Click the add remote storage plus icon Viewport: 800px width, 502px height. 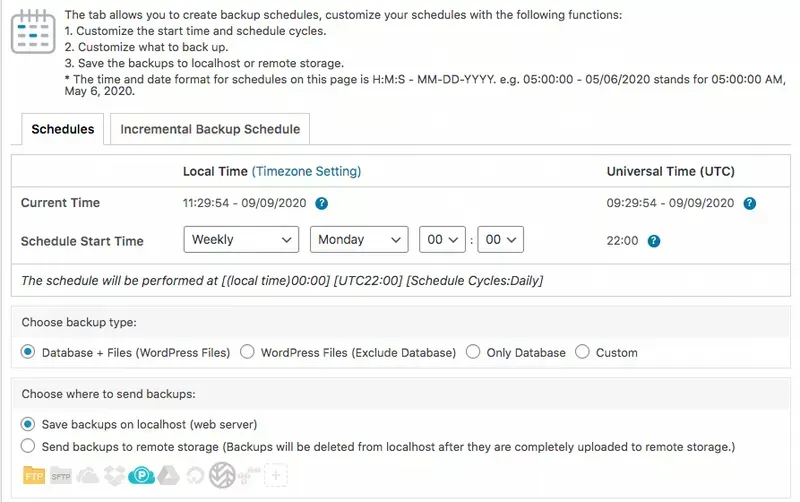[276, 475]
